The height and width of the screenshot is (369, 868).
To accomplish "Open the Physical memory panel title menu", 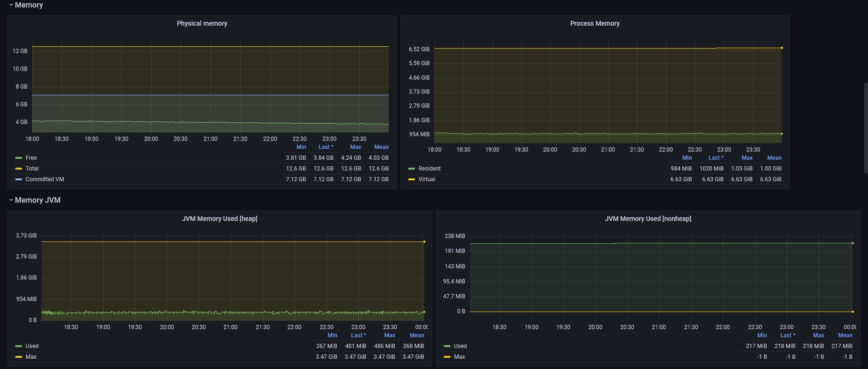I will coord(202,23).
